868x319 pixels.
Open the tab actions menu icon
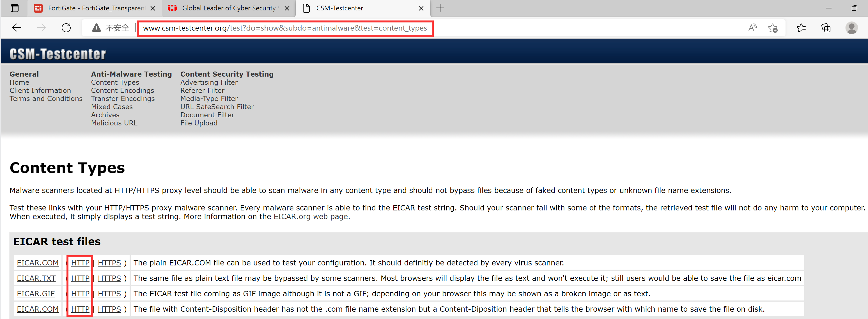[15, 8]
